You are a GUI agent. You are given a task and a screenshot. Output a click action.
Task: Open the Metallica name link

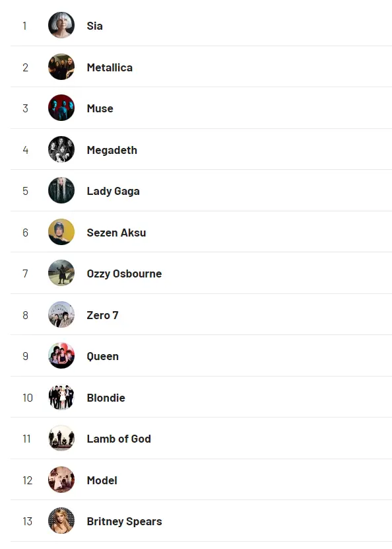(110, 67)
